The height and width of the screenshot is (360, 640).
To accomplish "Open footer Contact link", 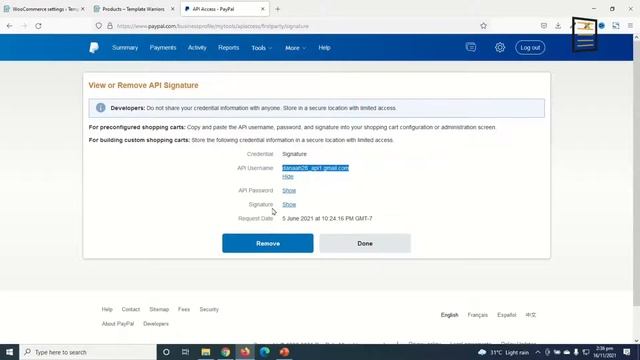I will (x=131, y=309).
